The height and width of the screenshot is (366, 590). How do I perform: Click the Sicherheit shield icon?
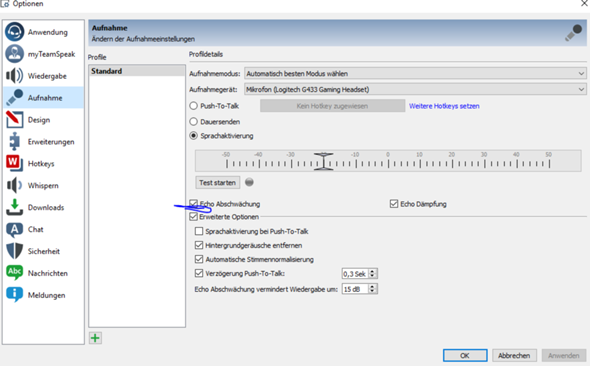15,251
